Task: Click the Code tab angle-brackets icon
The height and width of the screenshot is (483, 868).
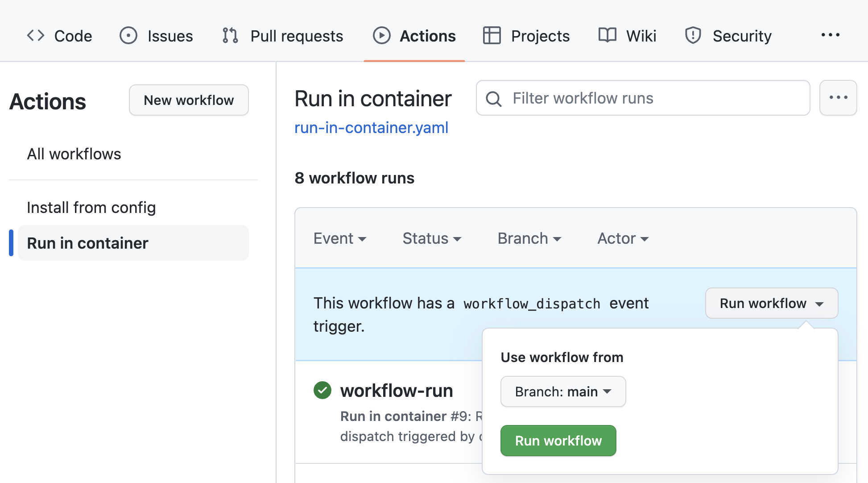Action: click(35, 35)
